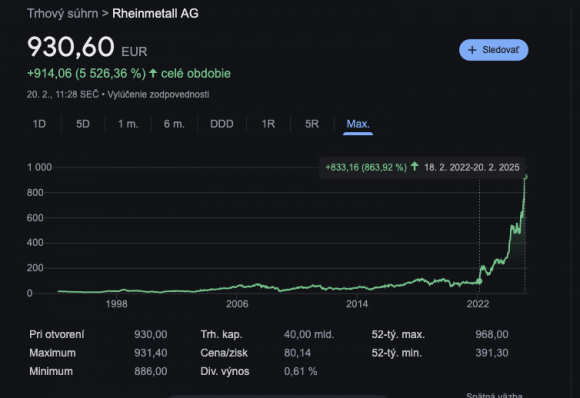580x398 pixels.
Task: Select the DDD year-to-date tab
Action: tap(222, 124)
